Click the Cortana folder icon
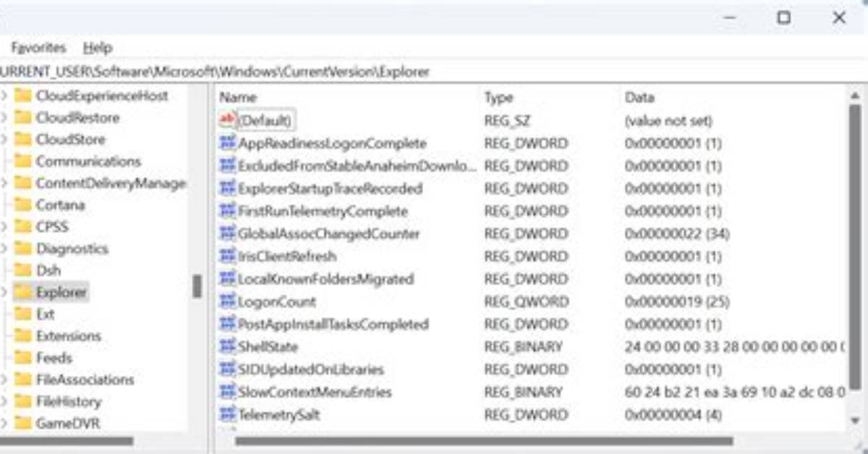 (23, 205)
